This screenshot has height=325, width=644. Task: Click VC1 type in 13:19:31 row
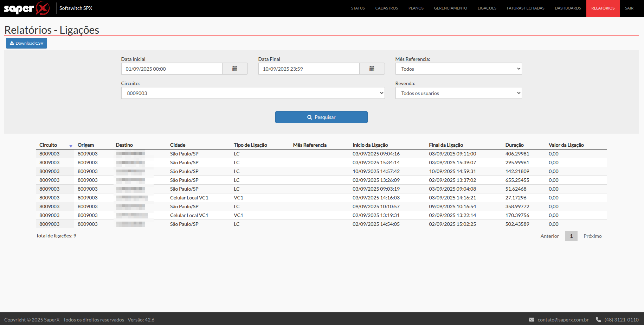point(238,215)
